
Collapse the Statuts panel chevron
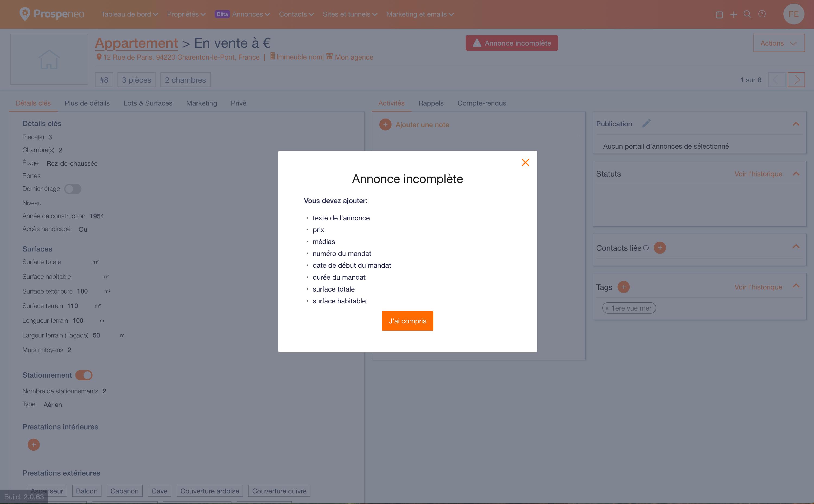pos(796,174)
